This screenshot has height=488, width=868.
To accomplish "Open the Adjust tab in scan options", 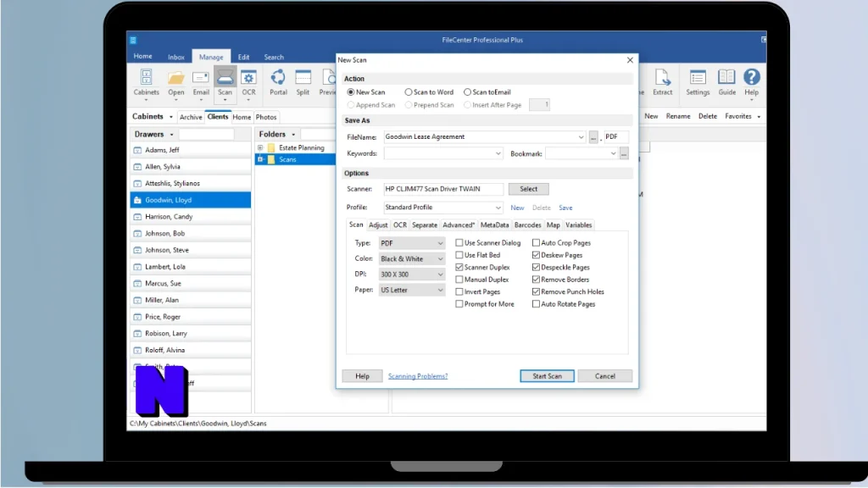I will pos(378,225).
